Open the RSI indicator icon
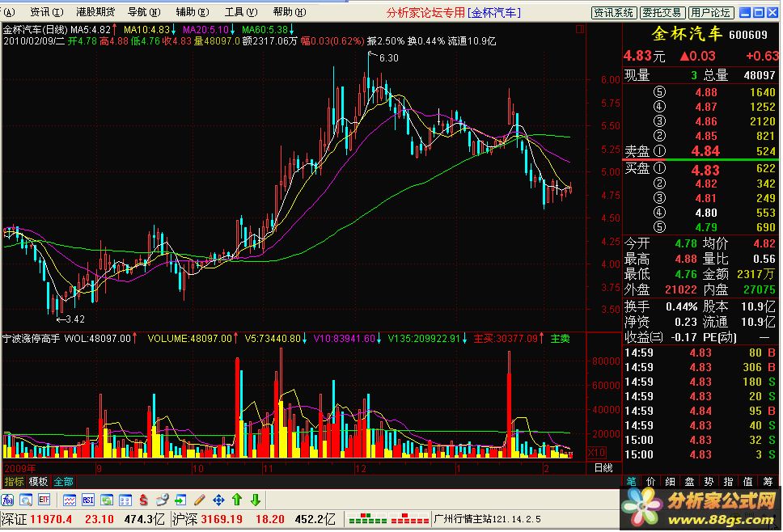The height and width of the screenshot is (532, 783). click(88, 500)
